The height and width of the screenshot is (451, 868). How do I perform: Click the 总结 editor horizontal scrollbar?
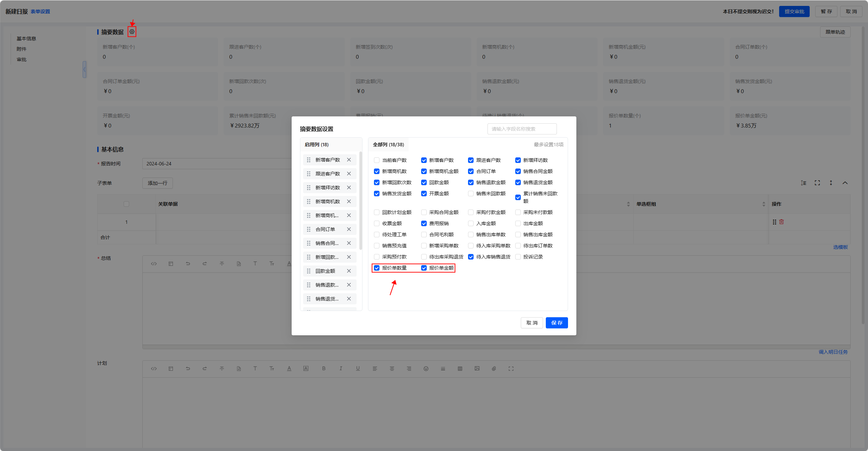tap(496, 347)
